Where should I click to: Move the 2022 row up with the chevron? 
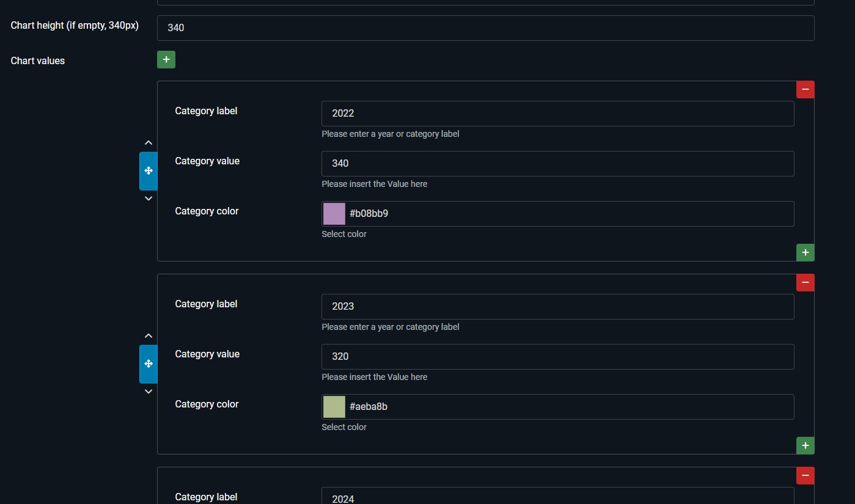(149, 143)
